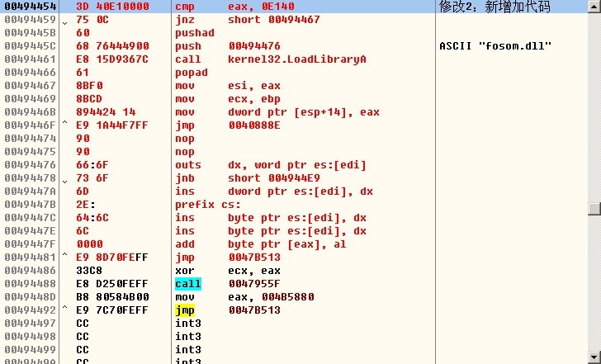Click hex bytes '68 76444900'
Image resolution: width=601 pixels, height=364 pixels.
click(x=112, y=46)
